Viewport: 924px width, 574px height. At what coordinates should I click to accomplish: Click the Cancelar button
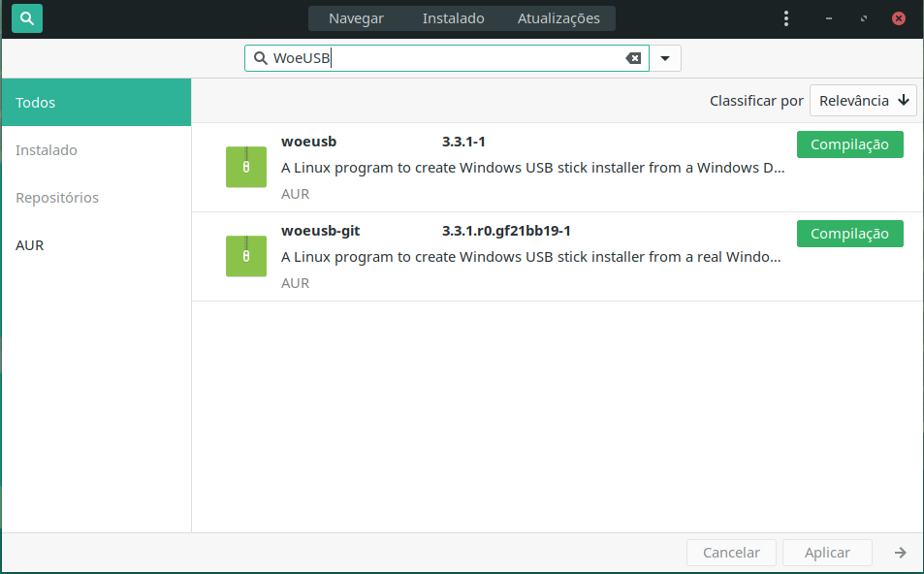pos(731,553)
